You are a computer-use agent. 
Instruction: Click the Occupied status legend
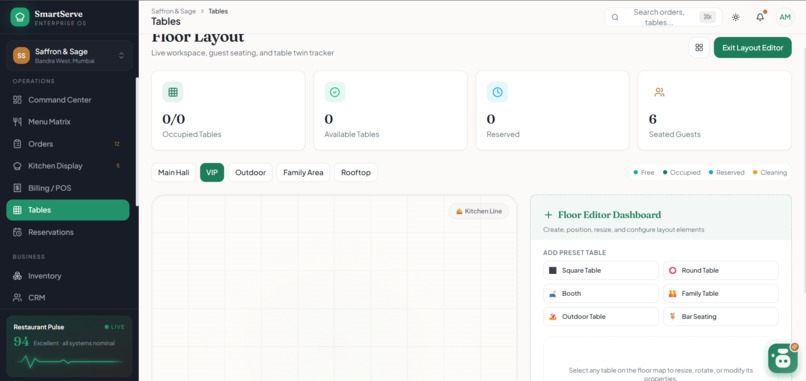(682, 173)
